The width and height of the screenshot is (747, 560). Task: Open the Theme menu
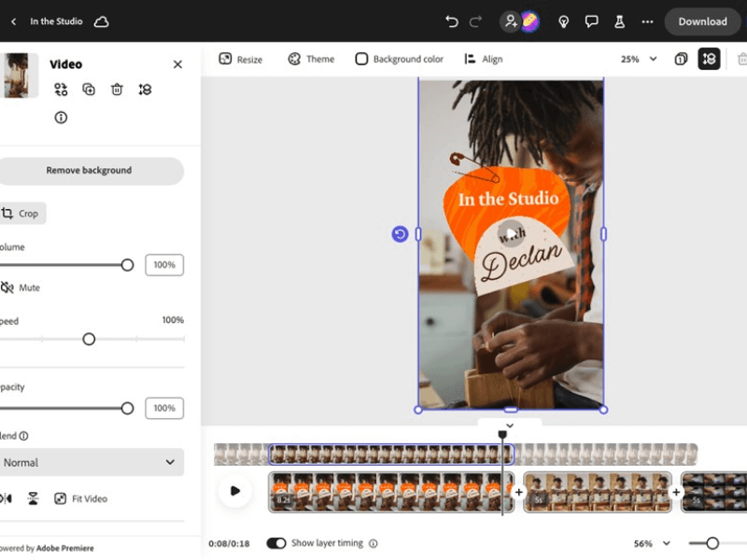[311, 59]
